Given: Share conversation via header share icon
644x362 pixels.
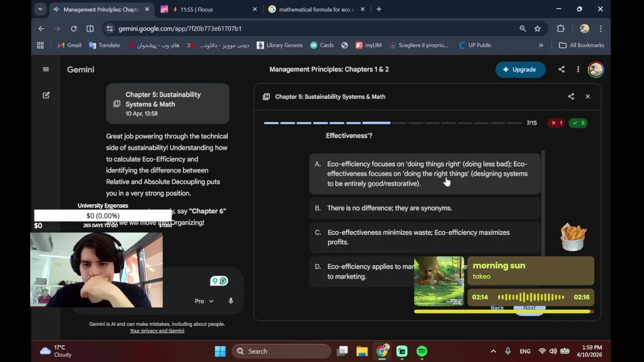Looking at the screenshot, I should [561, 69].
